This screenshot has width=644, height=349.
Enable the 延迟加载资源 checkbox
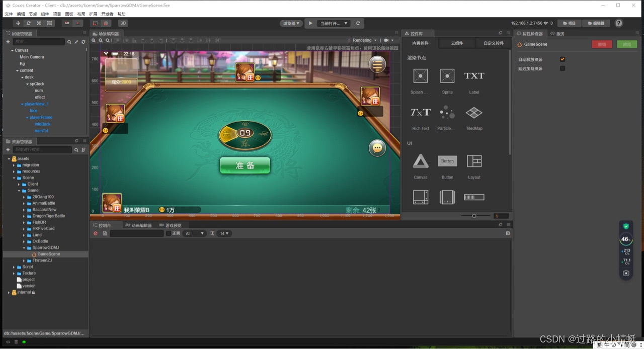click(562, 68)
